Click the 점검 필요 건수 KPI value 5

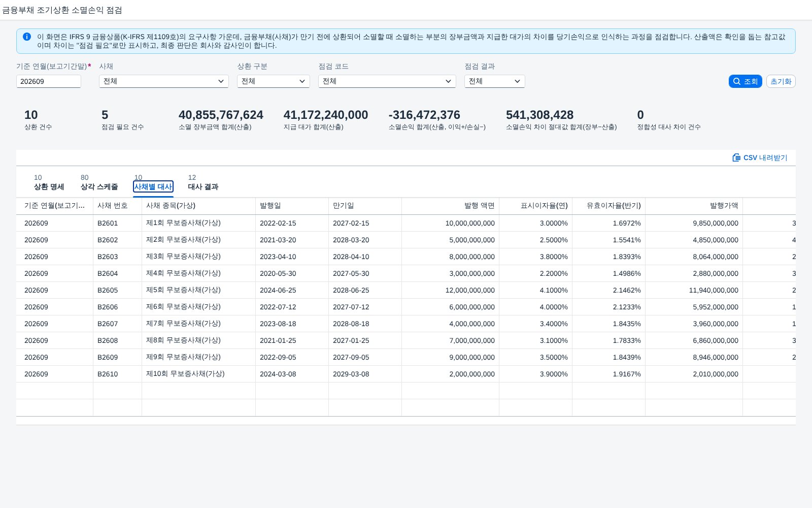105,115
